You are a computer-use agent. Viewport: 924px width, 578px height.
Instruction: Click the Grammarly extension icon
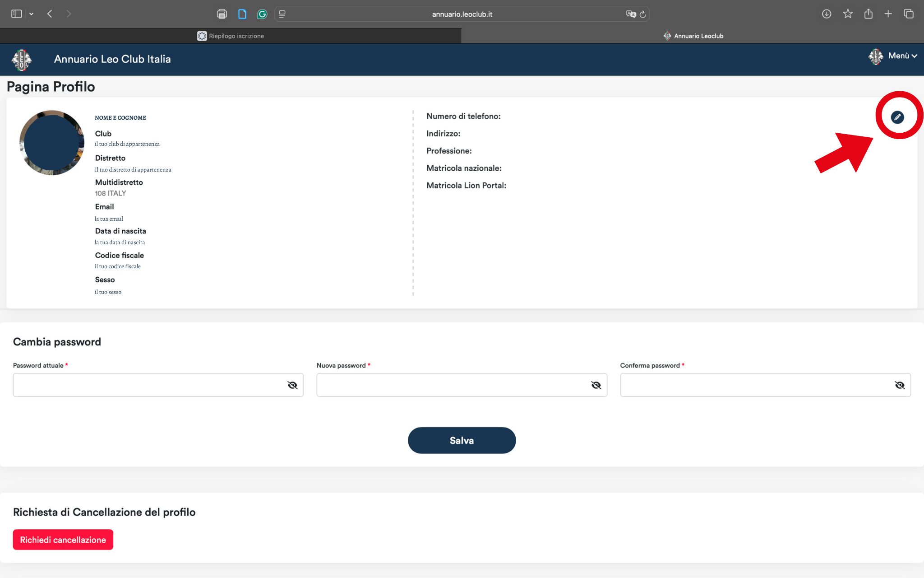tap(262, 14)
